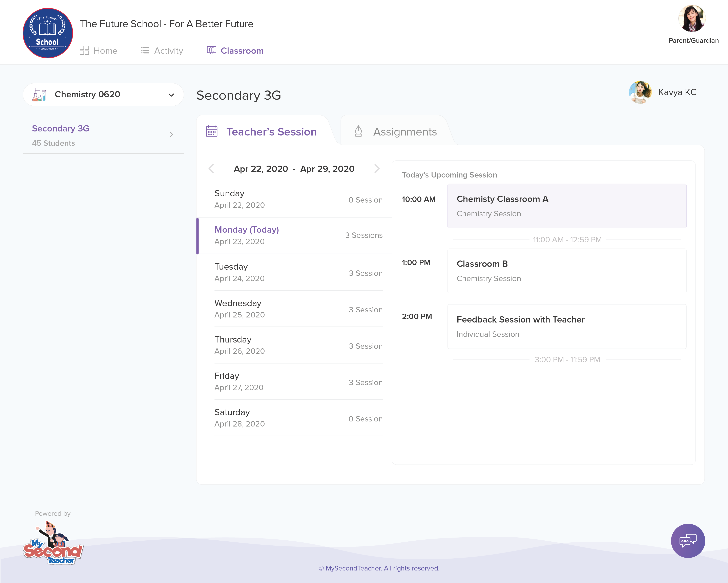Screen dimensions: 728x583
Task: Open the chat support bubble icon
Action: coord(688,540)
